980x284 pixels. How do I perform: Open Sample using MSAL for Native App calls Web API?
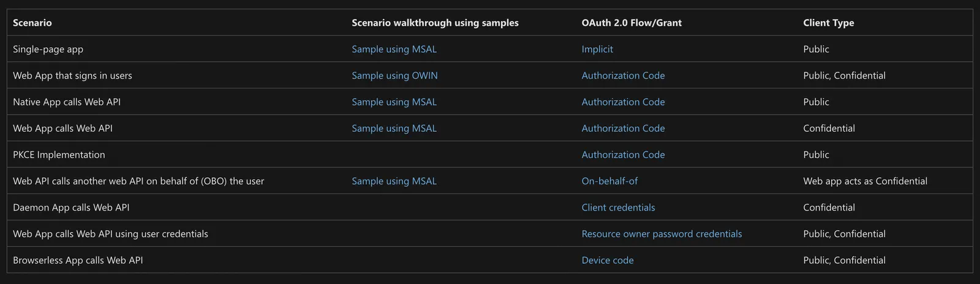[394, 102]
